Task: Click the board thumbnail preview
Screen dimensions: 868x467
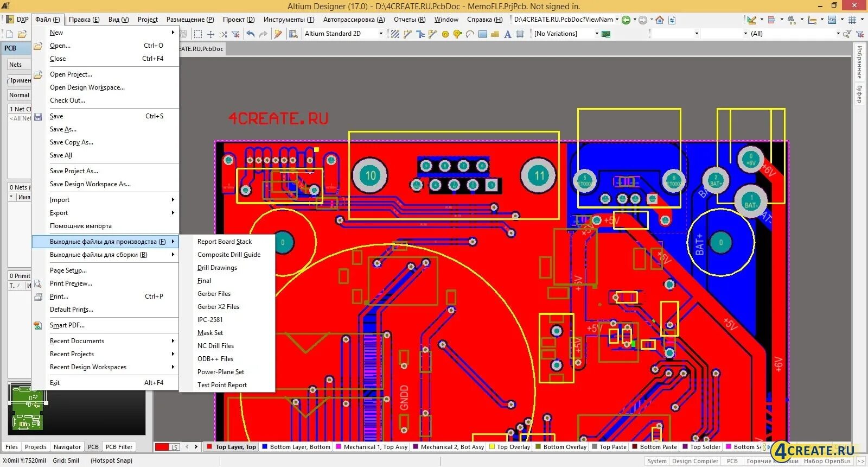Action: pos(28,407)
